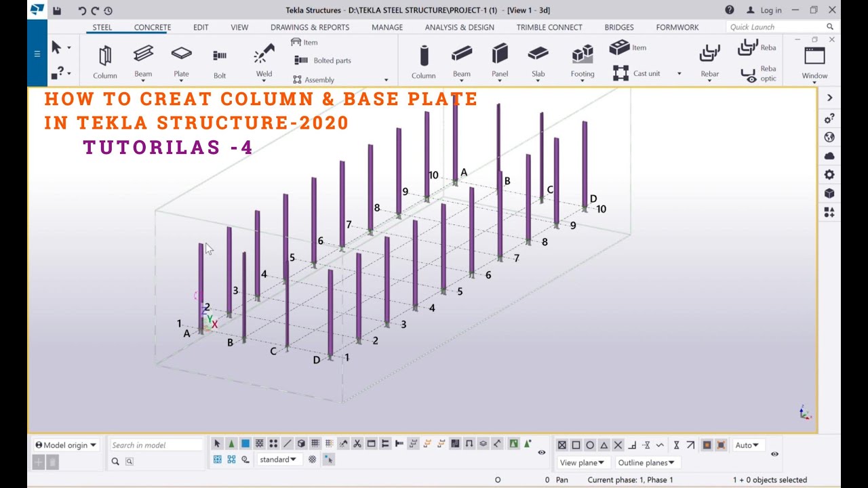The height and width of the screenshot is (488, 868).
Task: Choose the concrete Slab tool
Action: [538, 62]
